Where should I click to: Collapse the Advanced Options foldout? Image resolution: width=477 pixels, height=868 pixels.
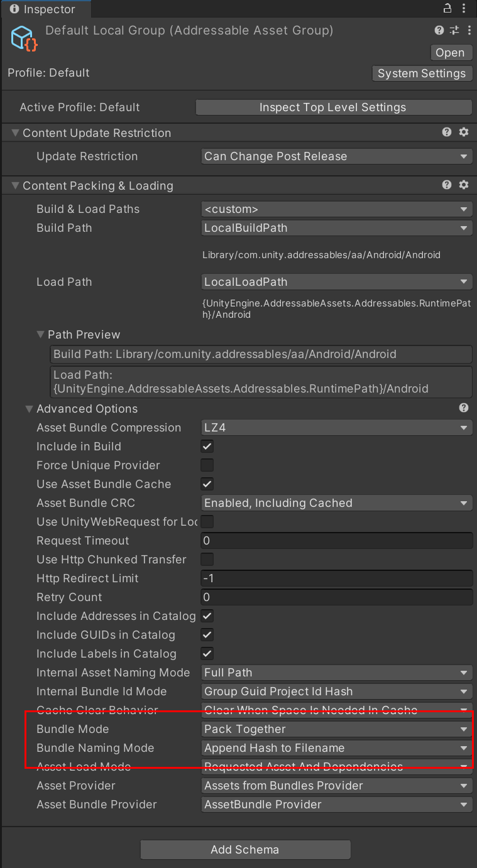tap(29, 409)
